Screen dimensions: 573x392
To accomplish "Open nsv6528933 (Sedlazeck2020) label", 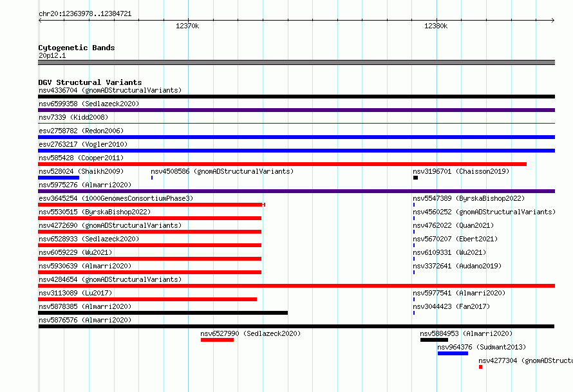I will pyautogui.click(x=89, y=239).
